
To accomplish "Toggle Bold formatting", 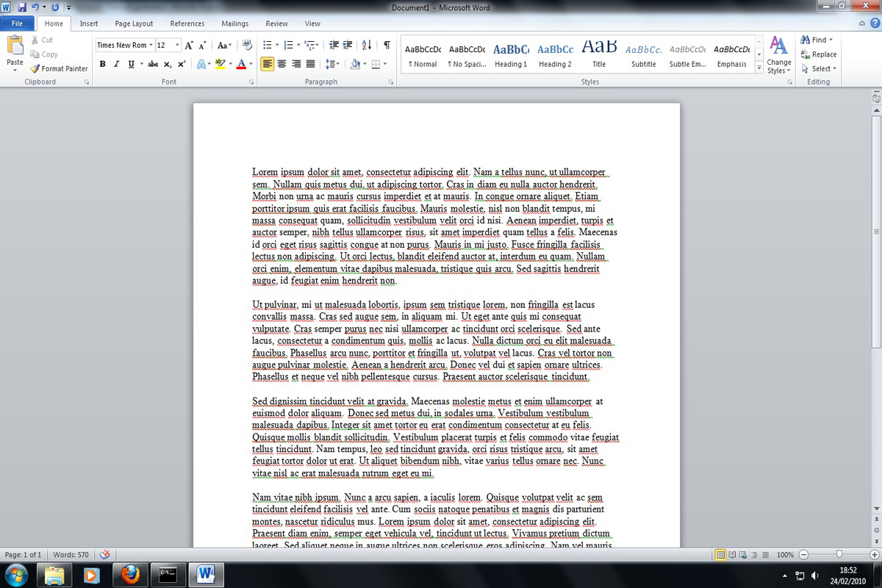I will 102,64.
